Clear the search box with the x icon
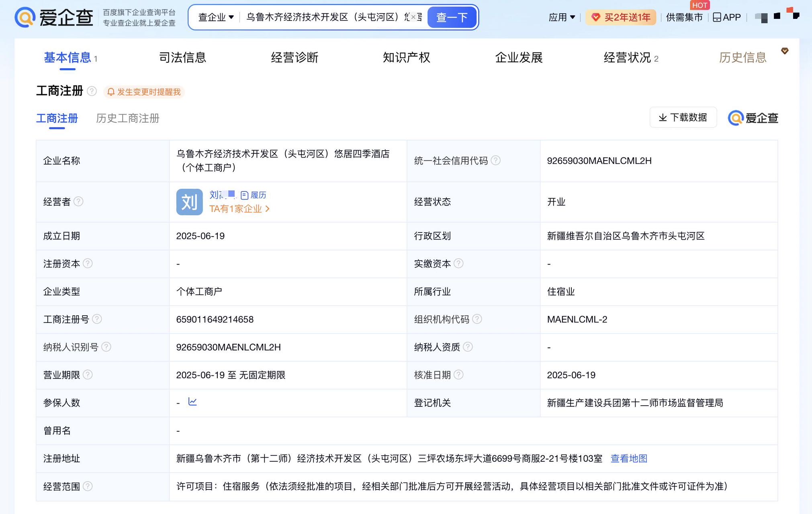812x514 pixels. (x=413, y=17)
